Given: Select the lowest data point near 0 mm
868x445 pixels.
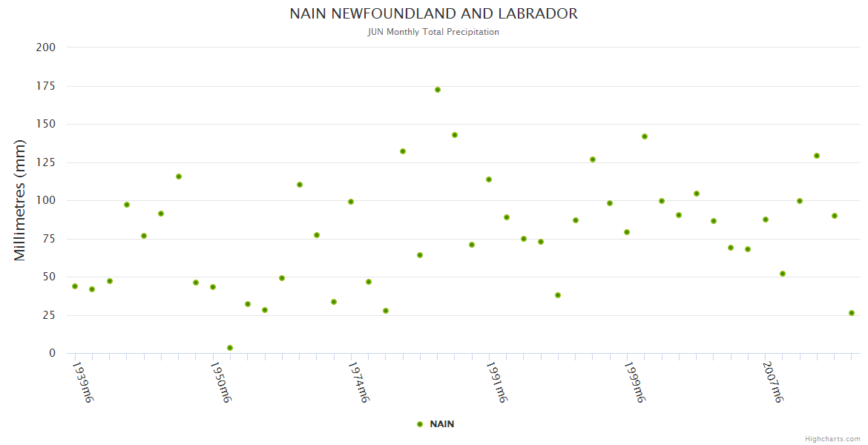Looking at the screenshot, I should click(230, 348).
